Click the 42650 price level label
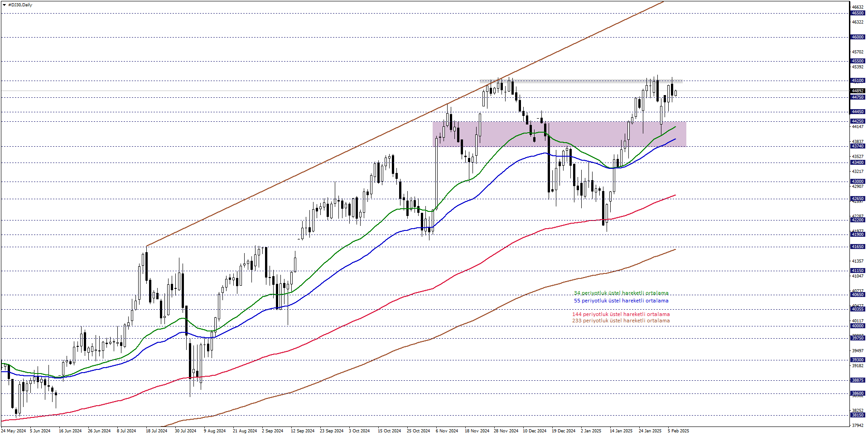The height and width of the screenshot is (436, 868). pos(858,199)
